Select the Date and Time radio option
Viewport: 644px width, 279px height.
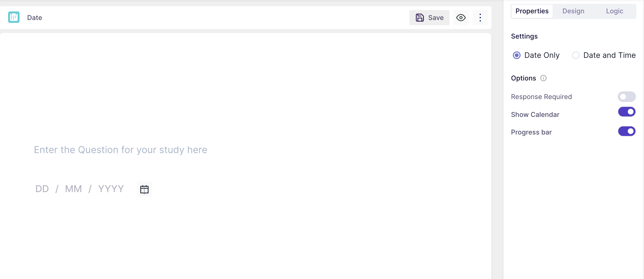tap(576, 55)
